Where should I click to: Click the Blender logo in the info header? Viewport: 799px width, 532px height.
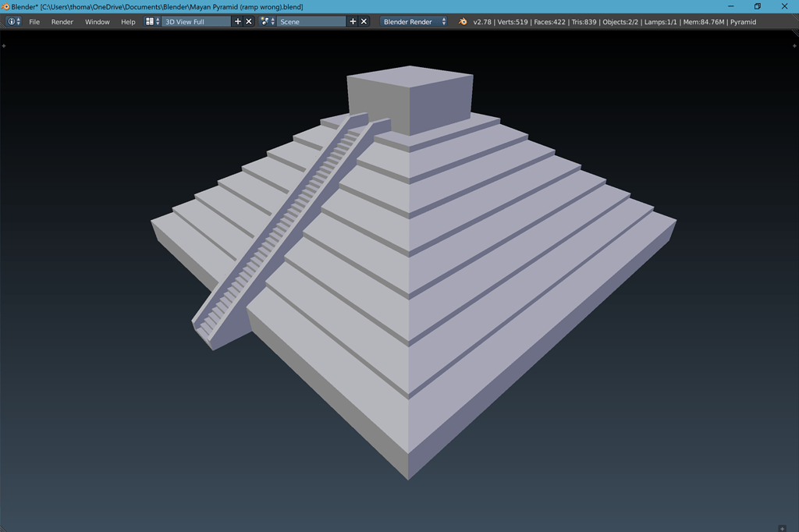coord(462,22)
